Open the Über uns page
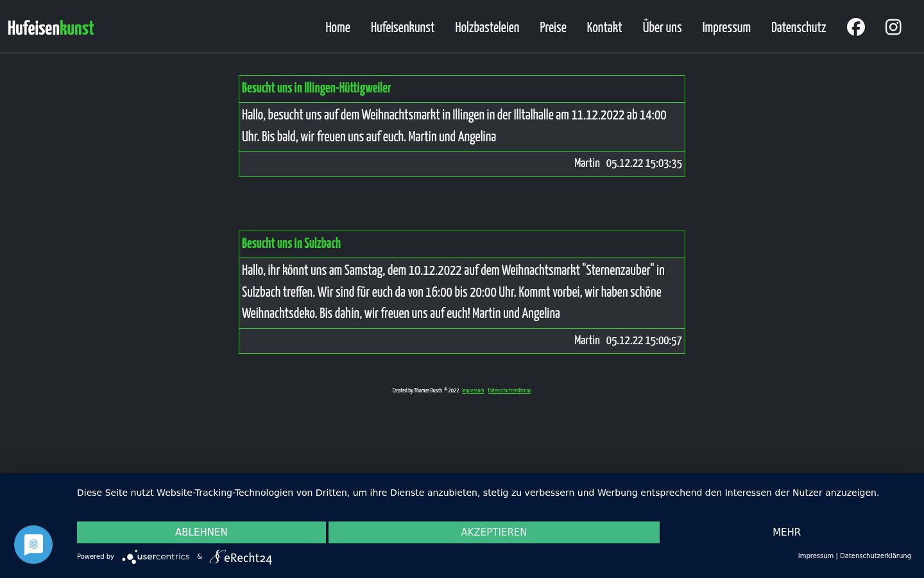 click(x=662, y=28)
